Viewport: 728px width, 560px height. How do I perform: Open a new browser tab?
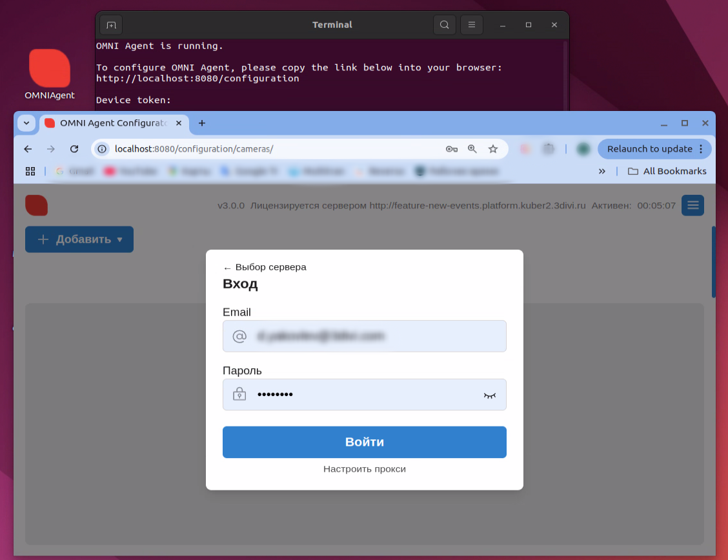point(202,123)
